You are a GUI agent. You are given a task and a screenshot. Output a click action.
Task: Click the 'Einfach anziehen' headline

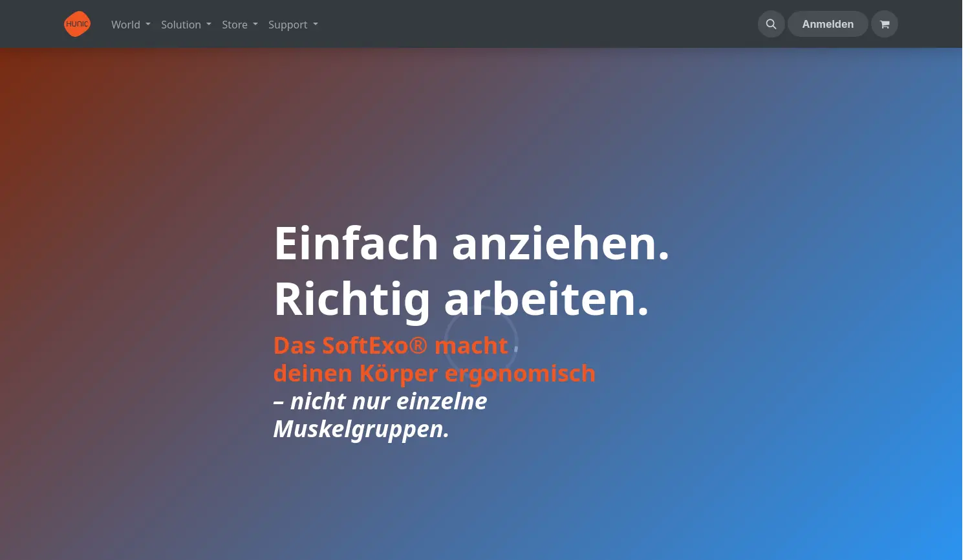point(471,244)
